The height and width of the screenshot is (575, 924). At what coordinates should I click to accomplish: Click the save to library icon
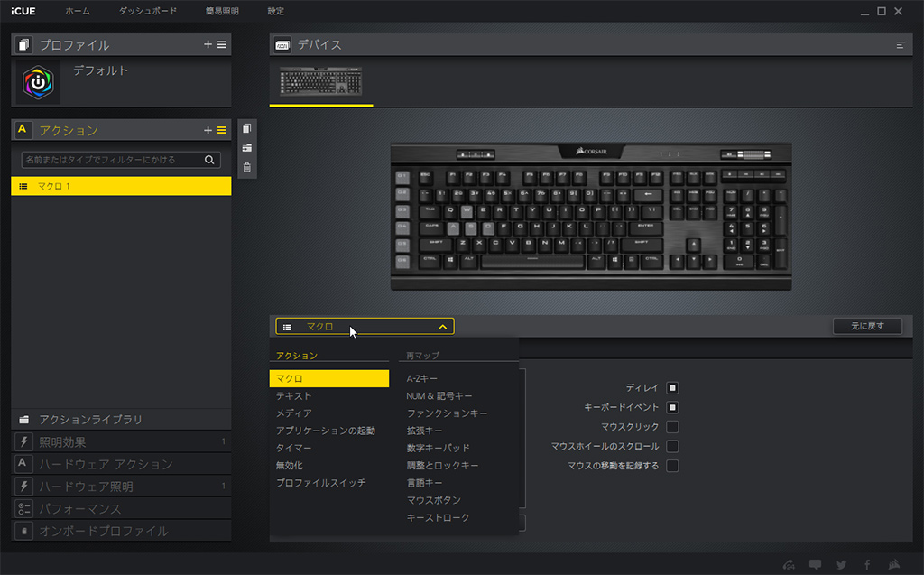[247, 148]
